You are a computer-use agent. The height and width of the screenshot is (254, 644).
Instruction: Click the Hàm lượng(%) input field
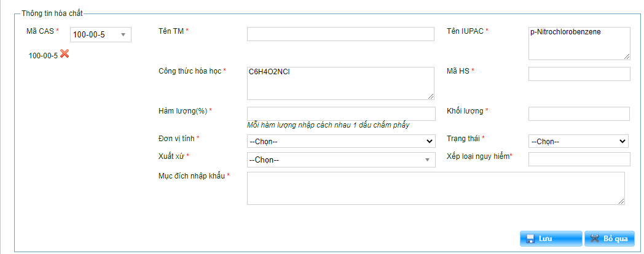tap(340, 114)
